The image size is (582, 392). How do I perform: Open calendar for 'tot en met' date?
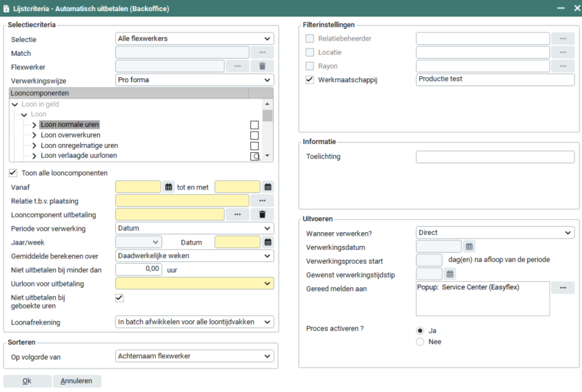(268, 187)
